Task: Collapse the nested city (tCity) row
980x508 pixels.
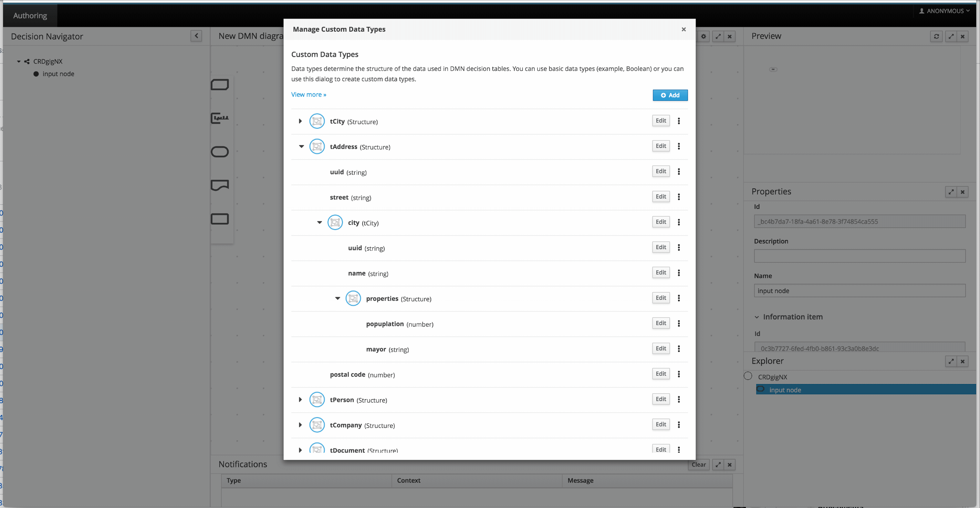Action: [x=320, y=222]
